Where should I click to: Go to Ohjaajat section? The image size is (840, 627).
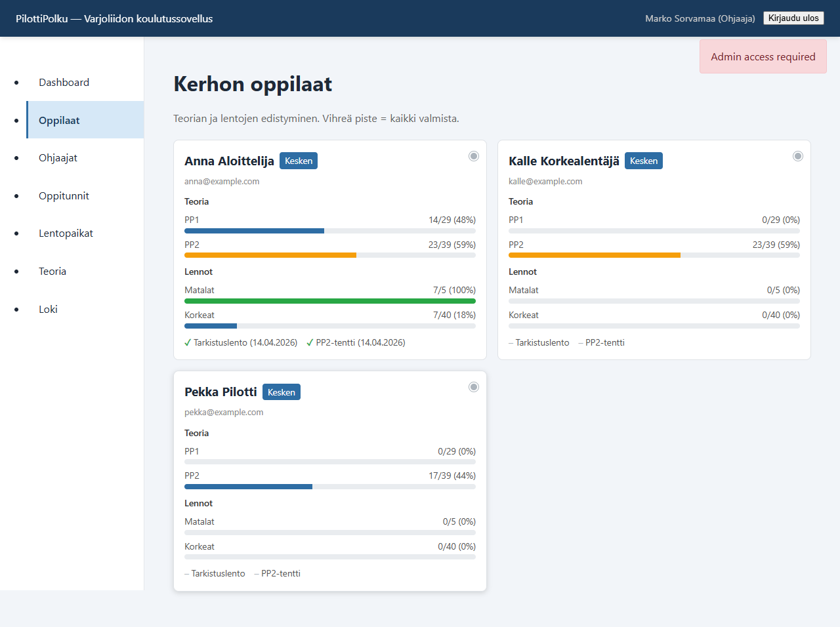(58, 157)
